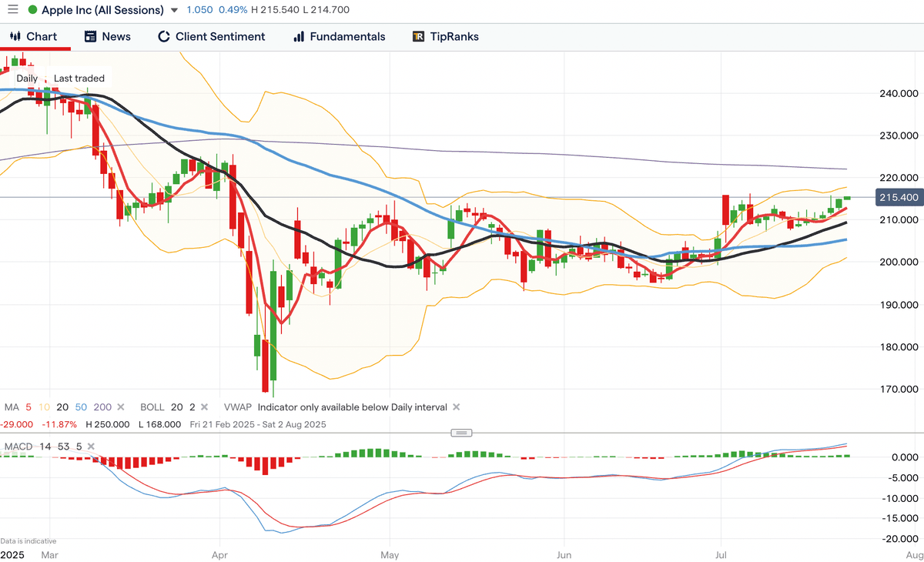Image resolution: width=924 pixels, height=562 pixels.
Task: Change the Daily interval setting
Action: tap(27, 79)
